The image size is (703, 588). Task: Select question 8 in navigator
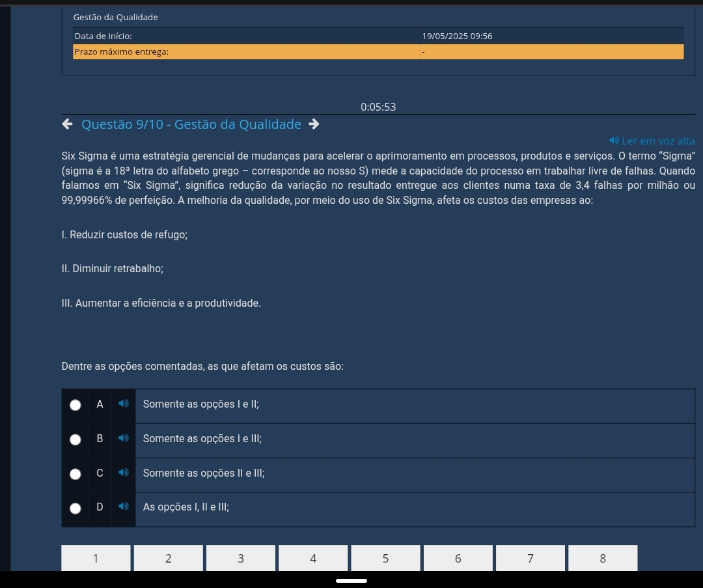(x=602, y=558)
